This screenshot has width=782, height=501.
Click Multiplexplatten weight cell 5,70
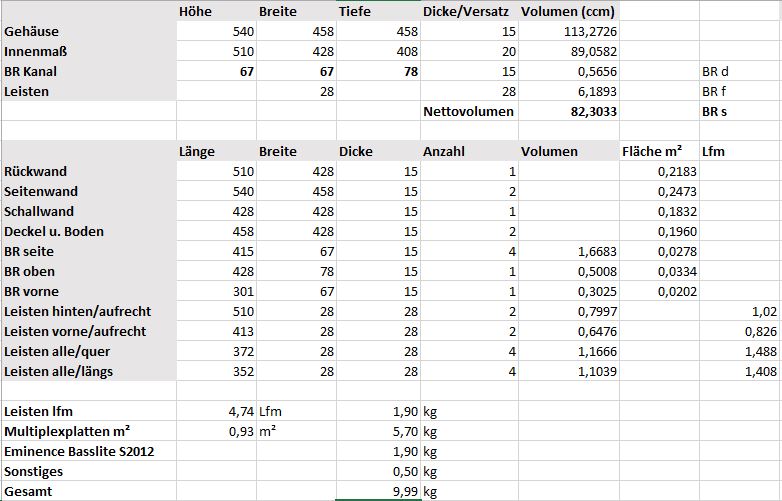click(379, 431)
